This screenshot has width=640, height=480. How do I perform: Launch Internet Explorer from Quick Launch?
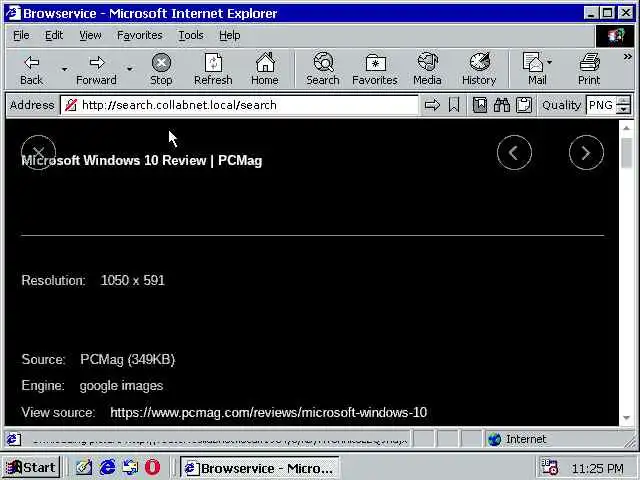point(107,467)
